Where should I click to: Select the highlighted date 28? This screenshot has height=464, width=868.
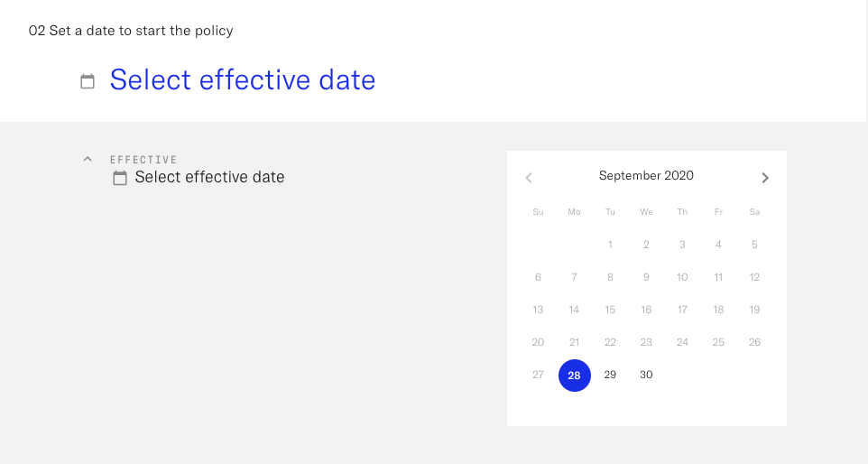tap(575, 376)
